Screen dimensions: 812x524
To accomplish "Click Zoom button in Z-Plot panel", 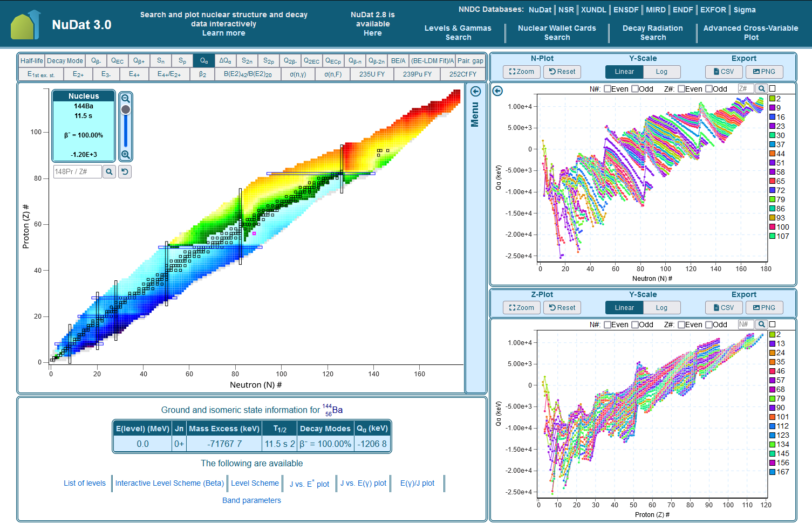I will click(x=521, y=308).
